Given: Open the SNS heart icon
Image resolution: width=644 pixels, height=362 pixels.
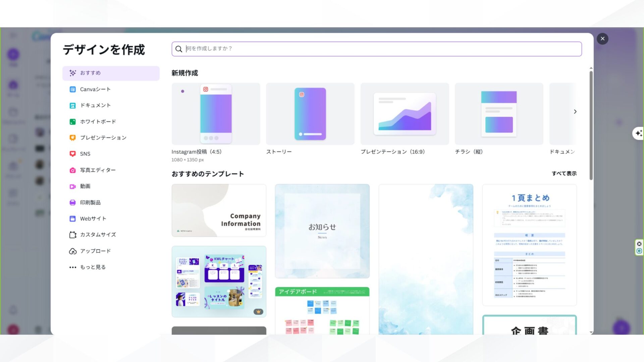Looking at the screenshot, I should click(72, 154).
